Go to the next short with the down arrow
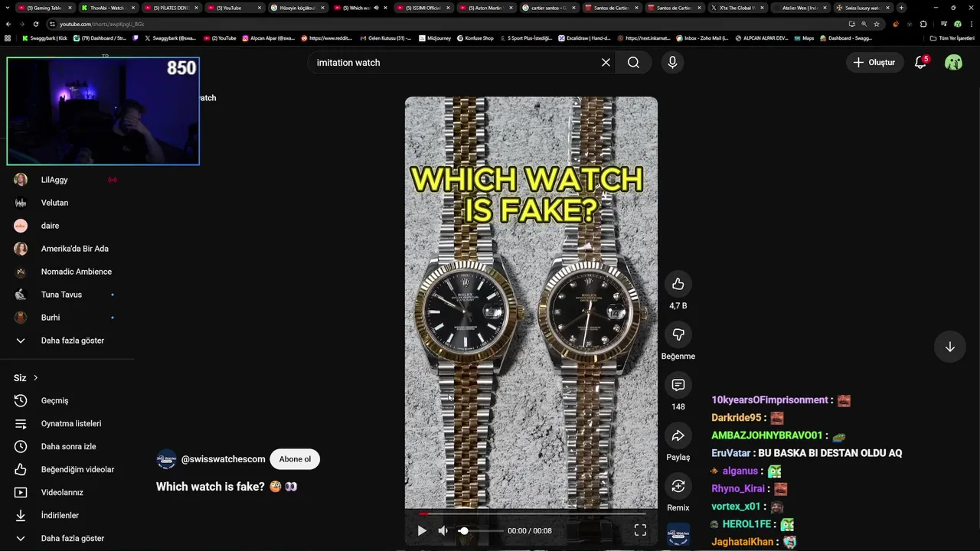The image size is (980, 551). point(949,347)
